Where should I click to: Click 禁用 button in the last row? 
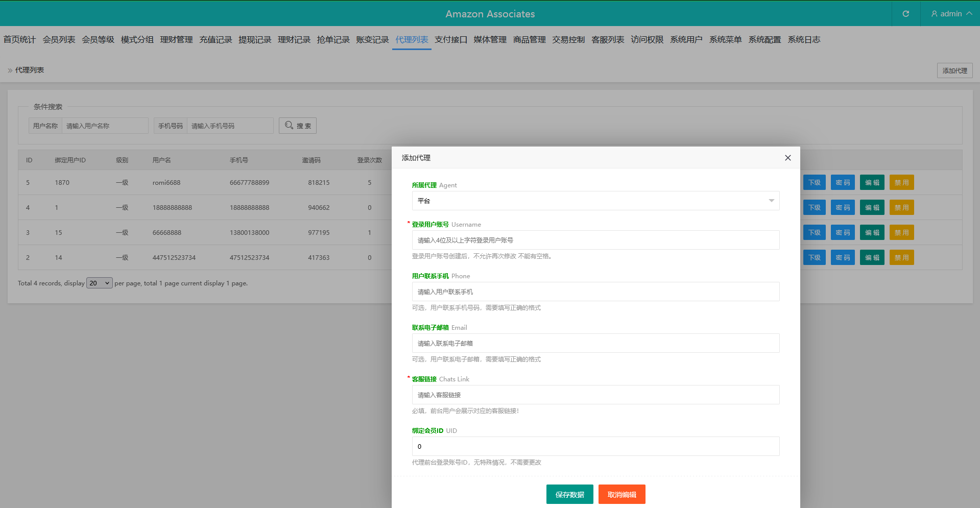pyautogui.click(x=901, y=257)
